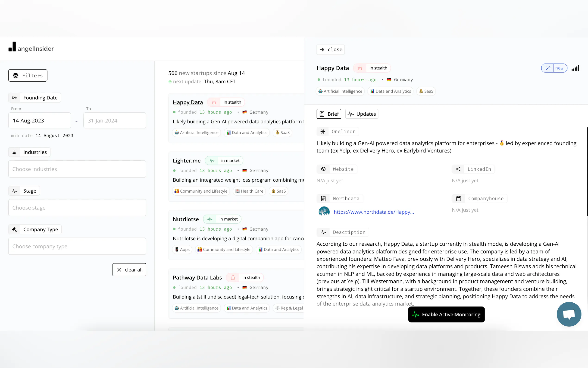Click SaaS tag on Lighter.me card
This screenshot has width=588, height=368.
(278, 191)
